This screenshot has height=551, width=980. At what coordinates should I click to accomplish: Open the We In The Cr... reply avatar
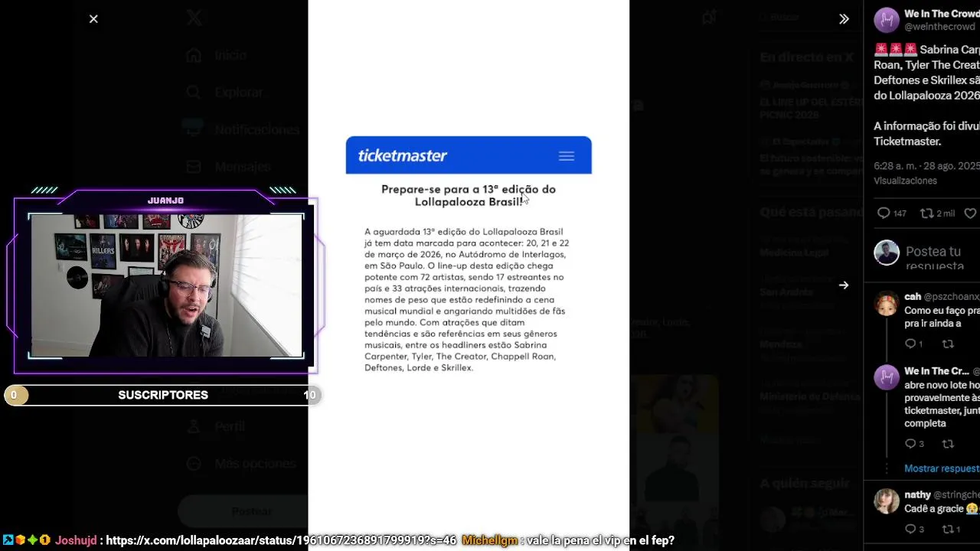(887, 377)
